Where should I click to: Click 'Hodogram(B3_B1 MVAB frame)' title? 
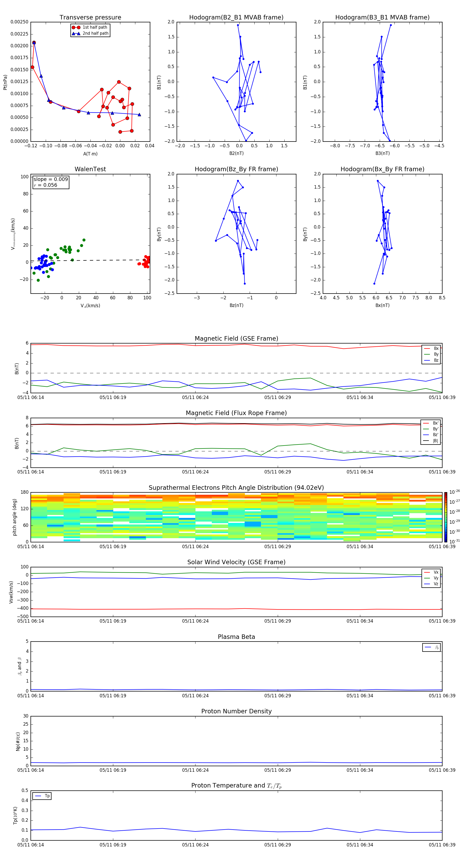coord(382,18)
